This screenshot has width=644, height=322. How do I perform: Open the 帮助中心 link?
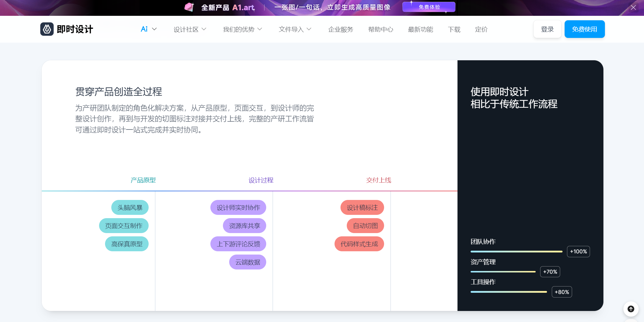(x=380, y=29)
